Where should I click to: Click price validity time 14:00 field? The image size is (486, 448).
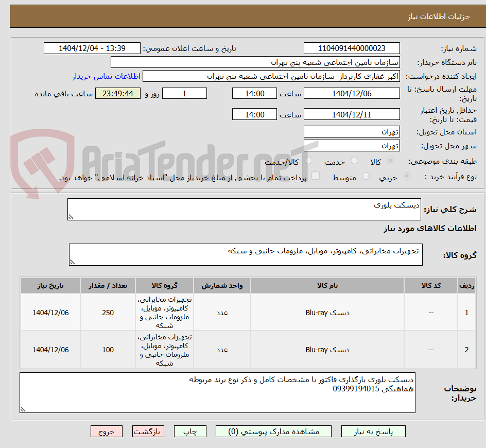pyautogui.click(x=254, y=114)
